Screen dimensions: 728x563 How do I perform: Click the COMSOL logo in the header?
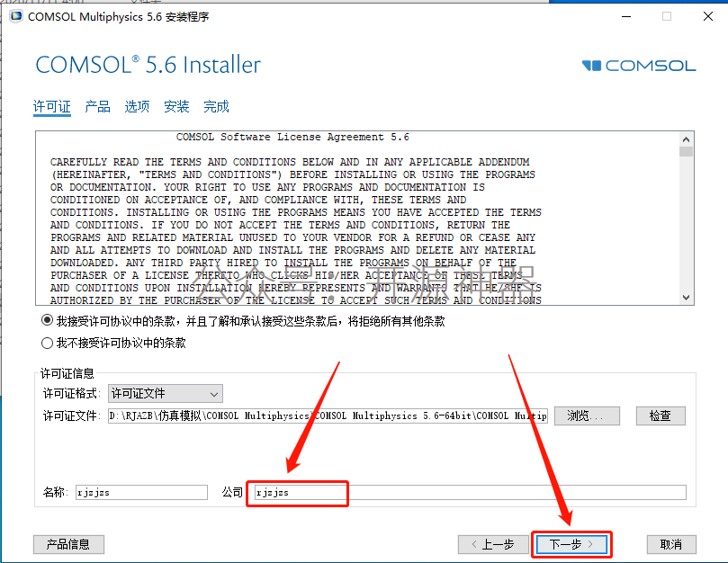click(639, 66)
